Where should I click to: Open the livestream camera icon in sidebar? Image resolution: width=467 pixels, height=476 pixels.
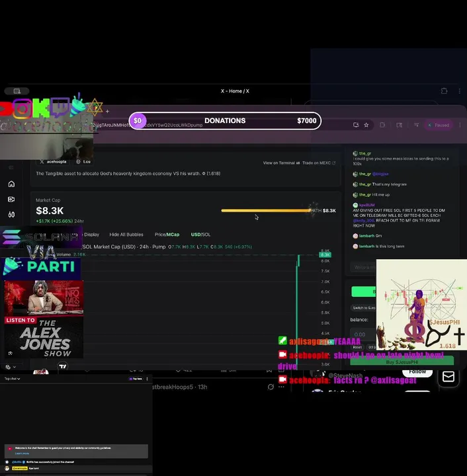[x=11, y=199]
